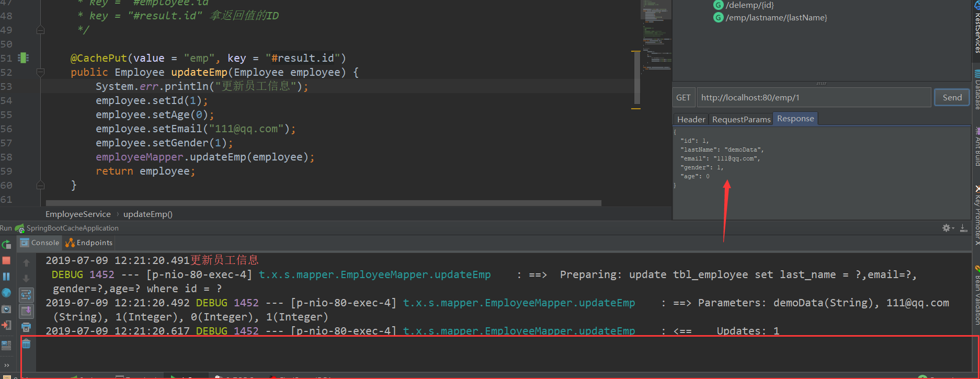The image size is (980, 379).
Task: Click the down arrow in console toolbar
Action: [x=26, y=279]
